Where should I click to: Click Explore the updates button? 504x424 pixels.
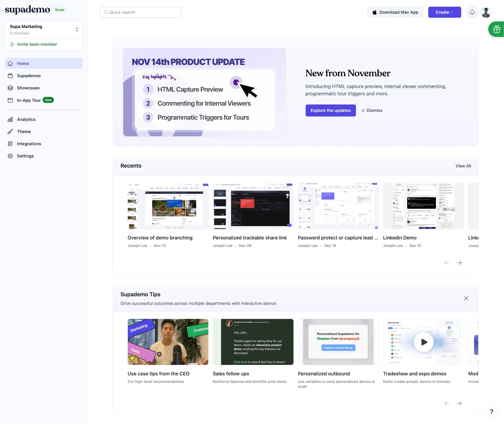pyautogui.click(x=331, y=110)
